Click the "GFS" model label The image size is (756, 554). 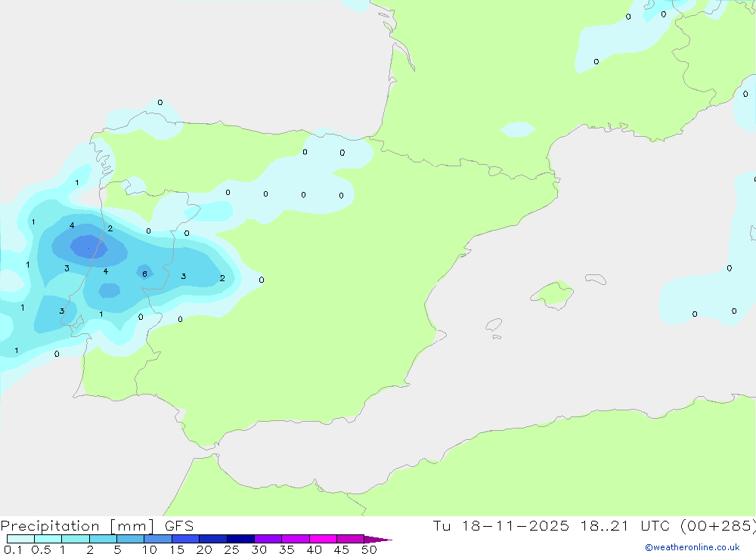point(179,525)
